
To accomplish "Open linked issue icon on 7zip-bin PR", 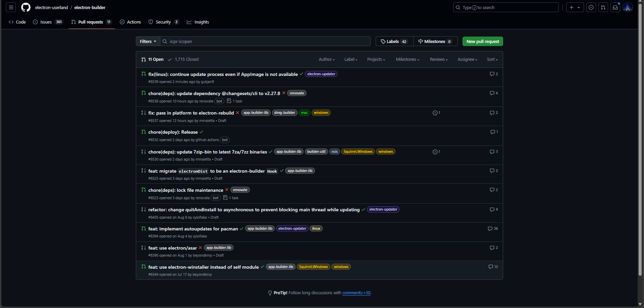I will click(436, 152).
